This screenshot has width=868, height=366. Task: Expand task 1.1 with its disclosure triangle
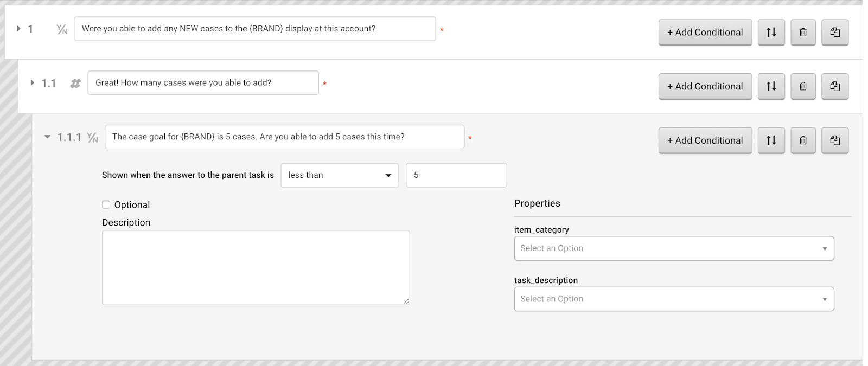pyautogui.click(x=32, y=83)
